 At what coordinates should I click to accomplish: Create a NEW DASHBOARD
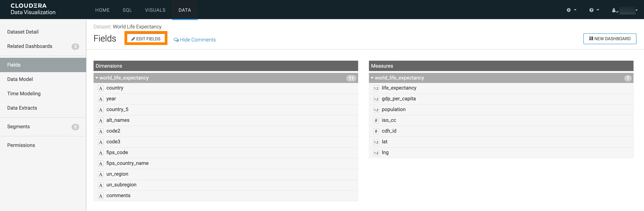[609, 39]
